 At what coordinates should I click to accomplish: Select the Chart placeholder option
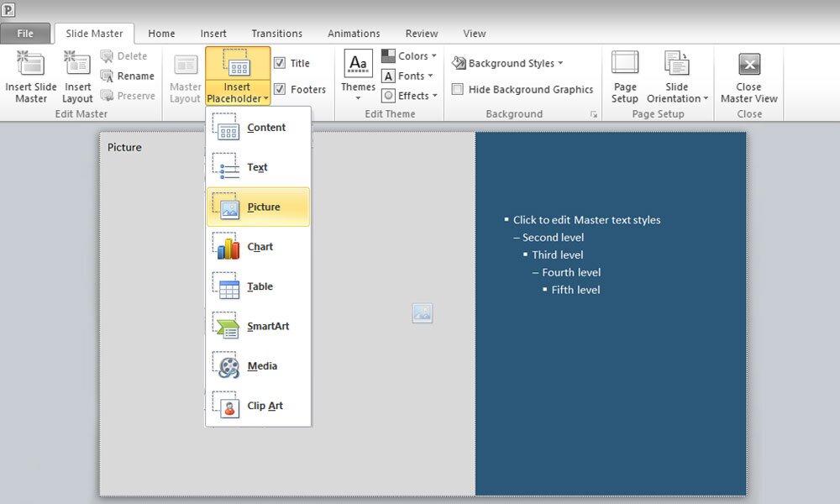point(259,247)
